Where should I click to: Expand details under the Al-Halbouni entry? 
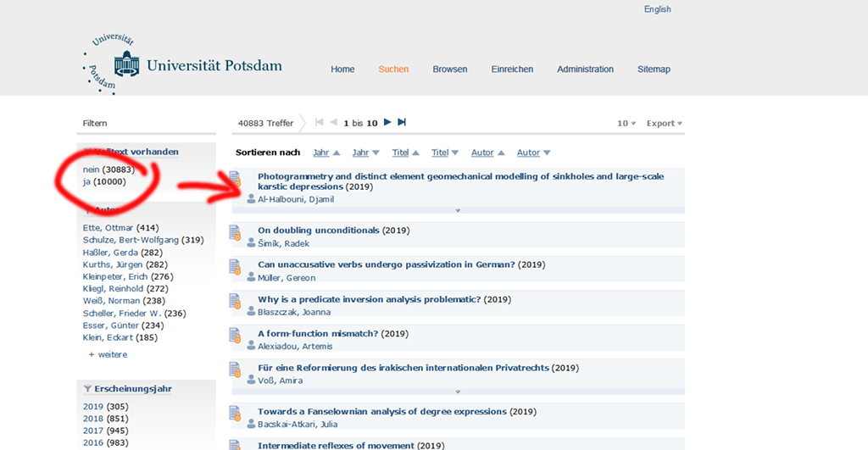[x=458, y=210]
